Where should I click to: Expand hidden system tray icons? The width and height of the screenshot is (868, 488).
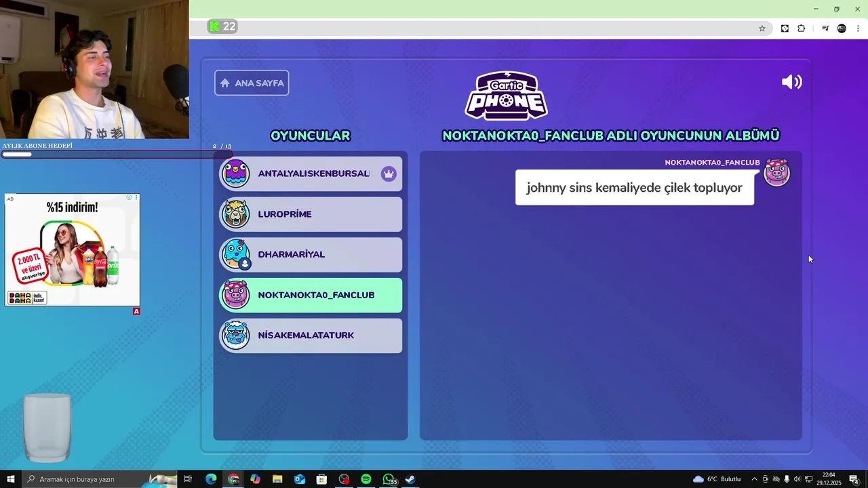754,479
